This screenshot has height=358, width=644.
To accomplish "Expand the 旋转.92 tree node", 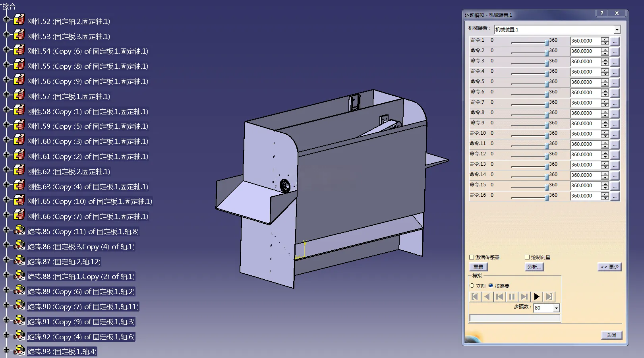I will pos(6,335).
